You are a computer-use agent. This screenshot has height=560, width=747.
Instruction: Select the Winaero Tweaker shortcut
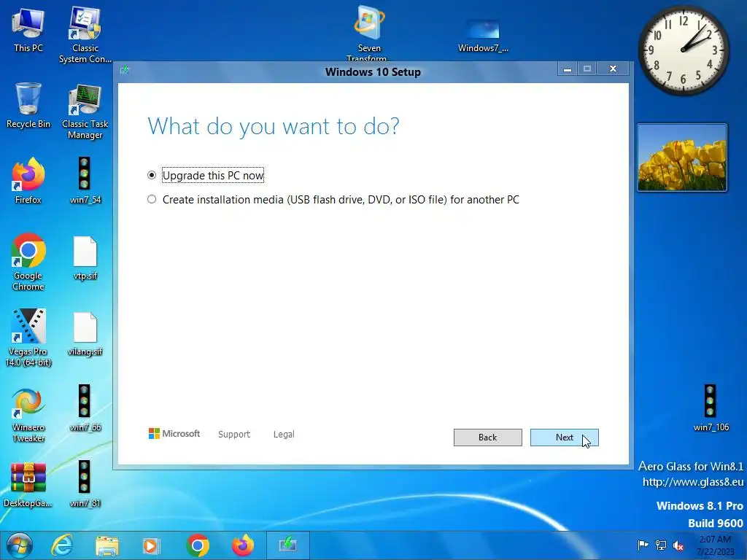[x=28, y=416]
